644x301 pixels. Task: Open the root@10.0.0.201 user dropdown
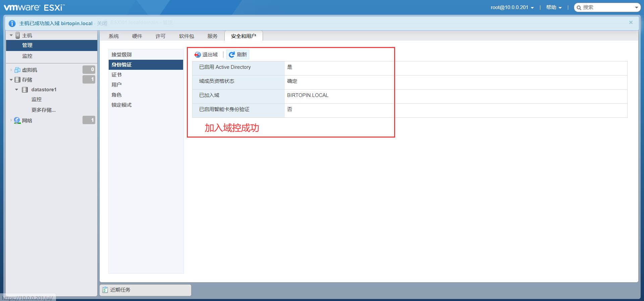click(512, 7)
